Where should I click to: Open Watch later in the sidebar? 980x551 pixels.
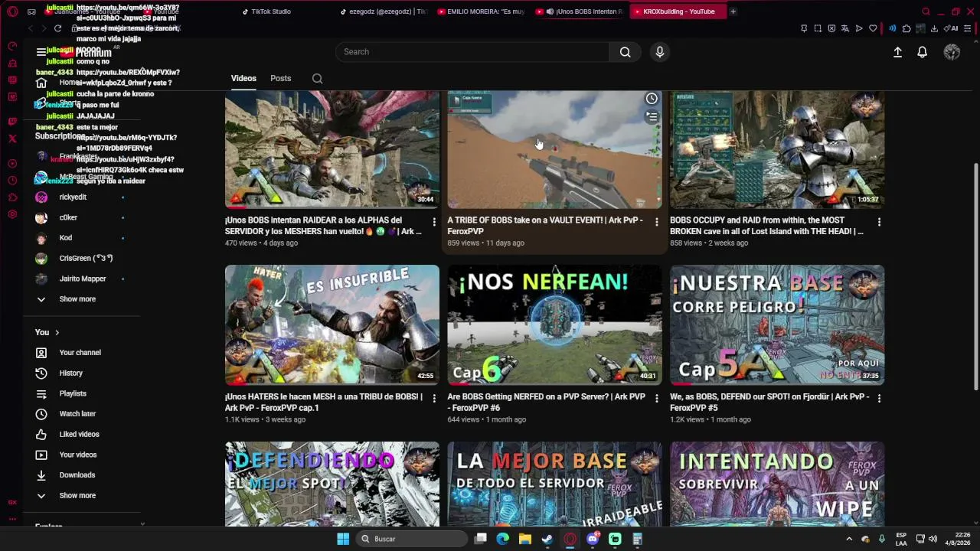tap(77, 414)
